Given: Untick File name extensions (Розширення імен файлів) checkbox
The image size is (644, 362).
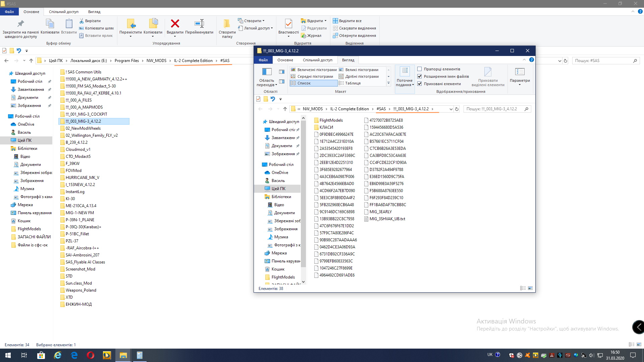Looking at the screenshot, I should click(420, 76).
